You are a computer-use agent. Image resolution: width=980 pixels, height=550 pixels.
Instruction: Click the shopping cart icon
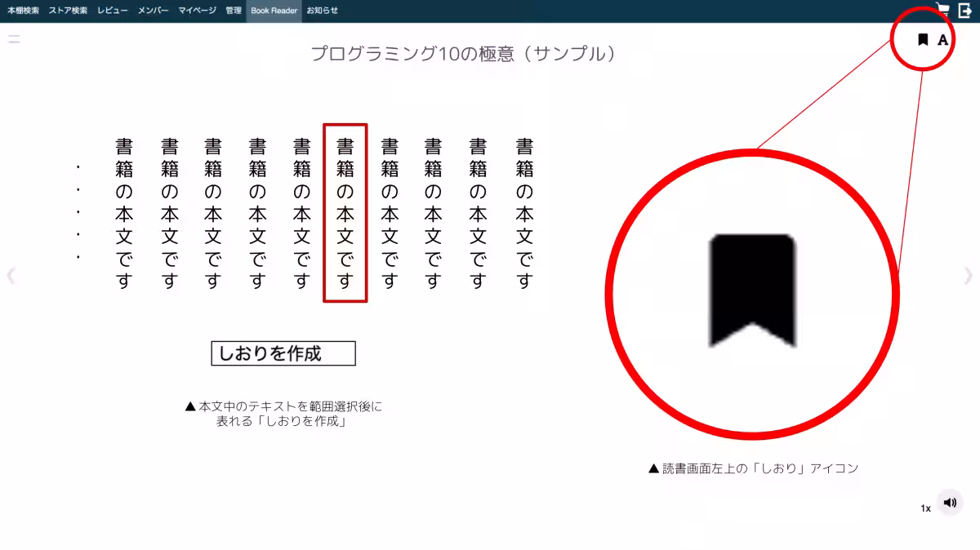tap(942, 11)
